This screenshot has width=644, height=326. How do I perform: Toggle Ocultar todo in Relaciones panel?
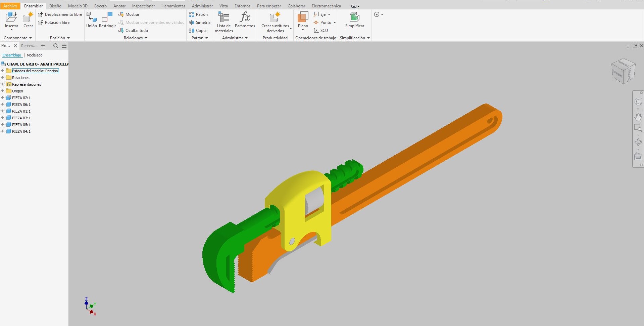coord(136,30)
